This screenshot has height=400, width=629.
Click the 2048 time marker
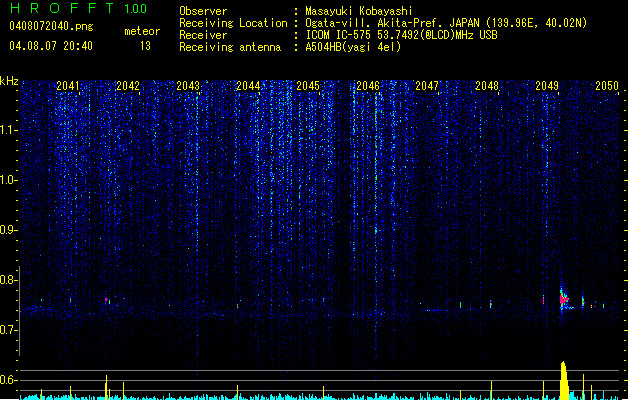tap(487, 86)
